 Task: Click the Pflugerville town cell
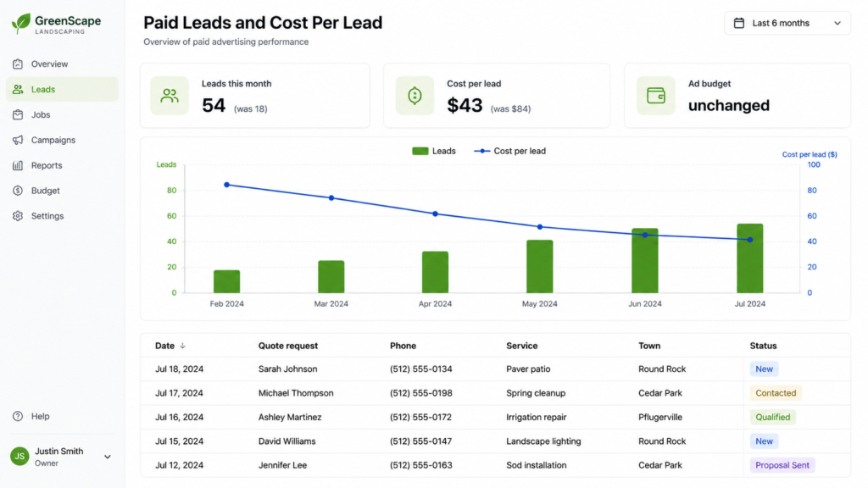coord(659,417)
